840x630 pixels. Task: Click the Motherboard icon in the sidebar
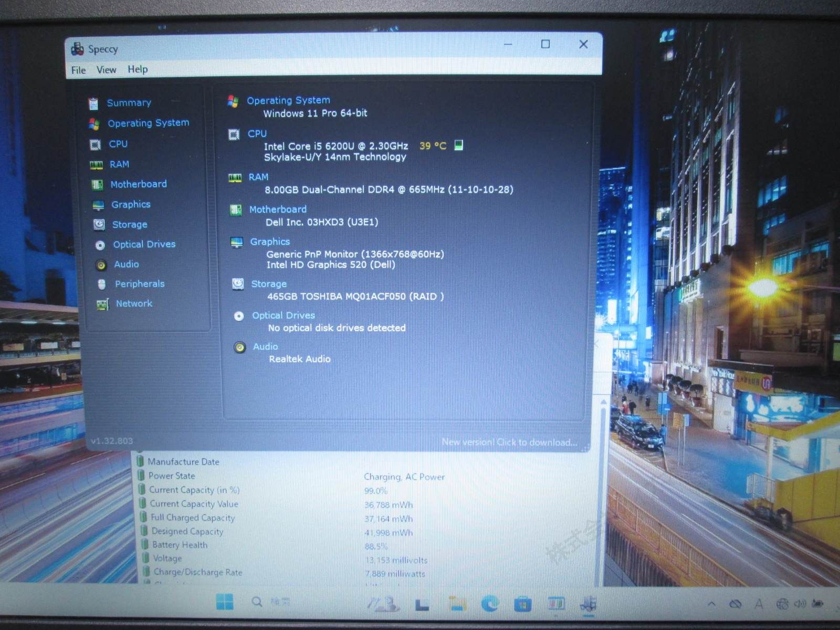point(97,184)
